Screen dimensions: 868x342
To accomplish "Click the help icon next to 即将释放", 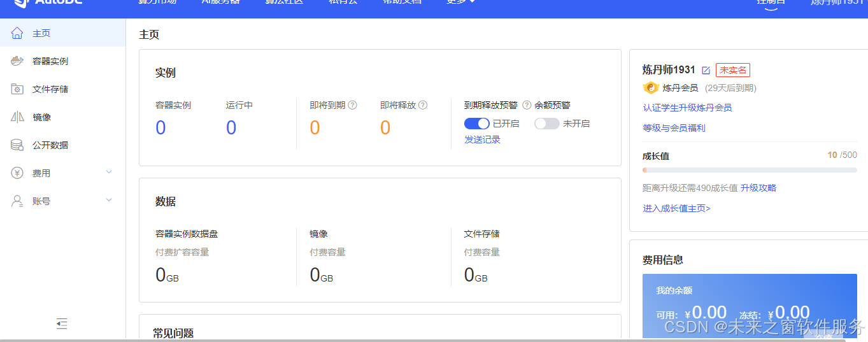I will 423,105.
